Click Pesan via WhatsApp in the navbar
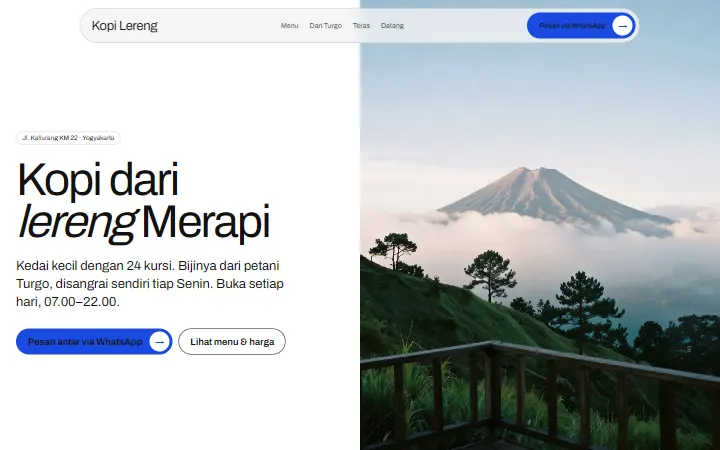 581,26
